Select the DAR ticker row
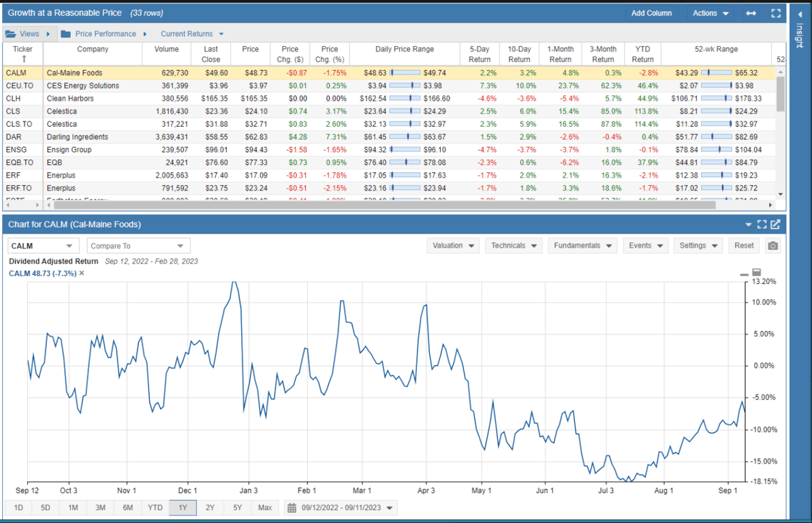The width and height of the screenshot is (812, 523). click(14, 137)
